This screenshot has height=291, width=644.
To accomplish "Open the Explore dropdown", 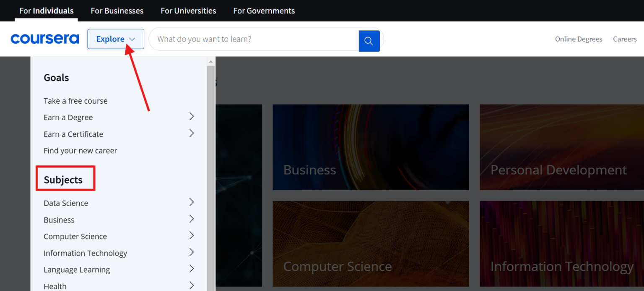I will pyautogui.click(x=115, y=39).
